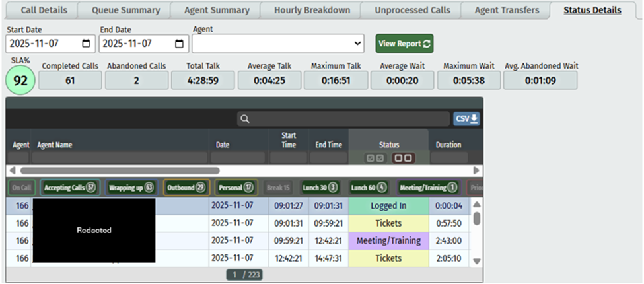644x284 pixels.
Task: Open the Start Date calendar picker icon
Action: pos(86,44)
